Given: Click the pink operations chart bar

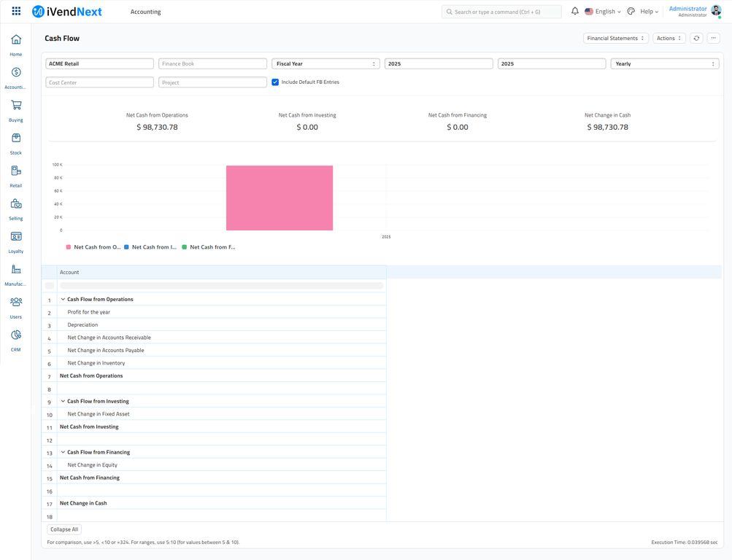Looking at the screenshot, I should tap(280, 198).
